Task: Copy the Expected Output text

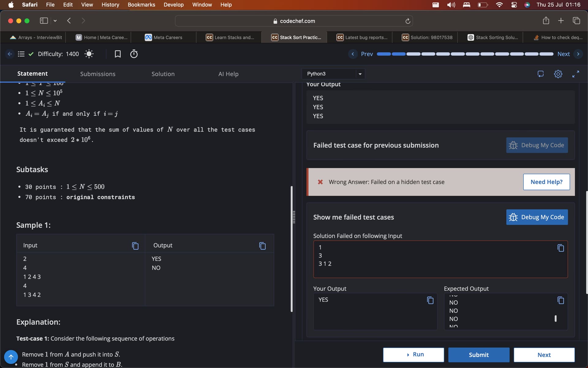Action: coord(560,300)
